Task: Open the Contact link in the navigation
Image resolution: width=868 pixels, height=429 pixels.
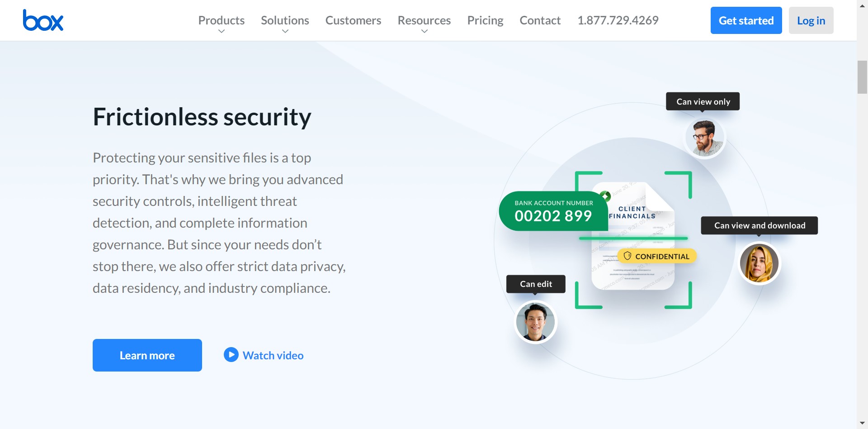Action: point(540,20)
